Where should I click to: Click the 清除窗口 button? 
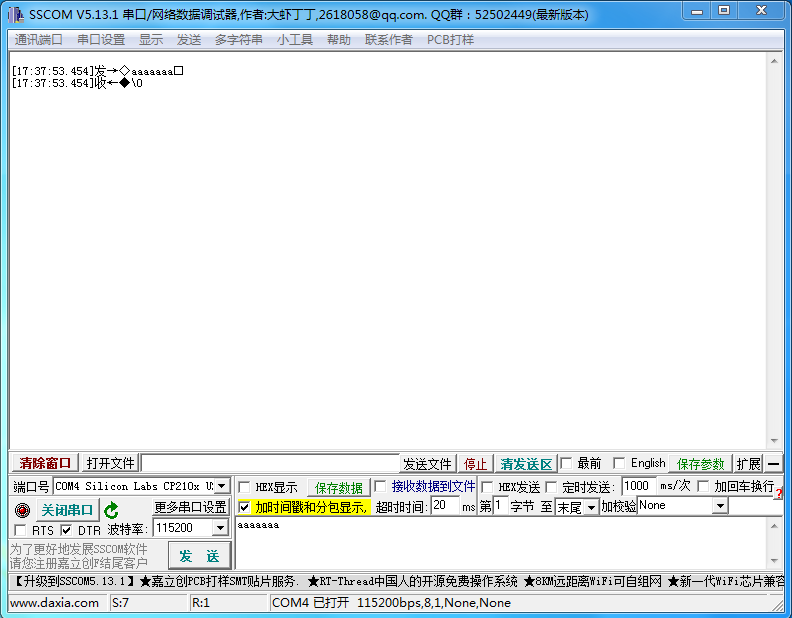(45, 463)
